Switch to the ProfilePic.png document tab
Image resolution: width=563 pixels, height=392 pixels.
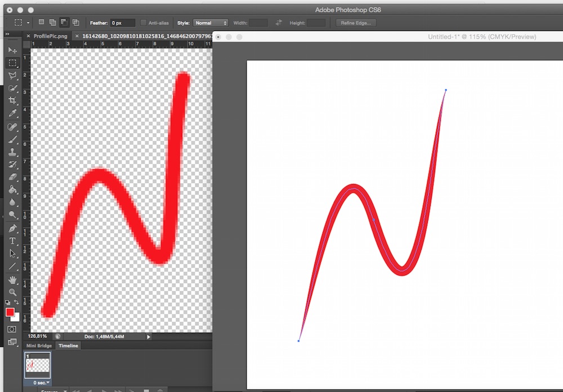pos(50,36)
